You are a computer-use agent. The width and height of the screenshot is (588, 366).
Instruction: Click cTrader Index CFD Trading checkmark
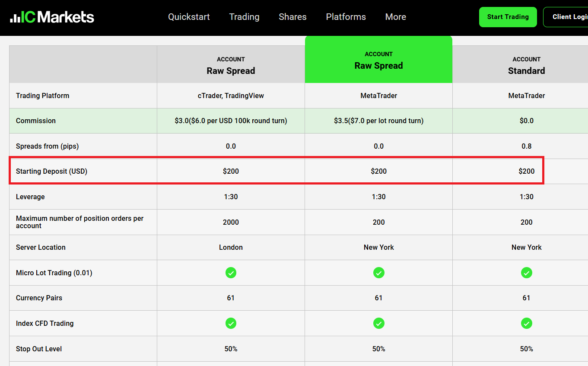231,323
